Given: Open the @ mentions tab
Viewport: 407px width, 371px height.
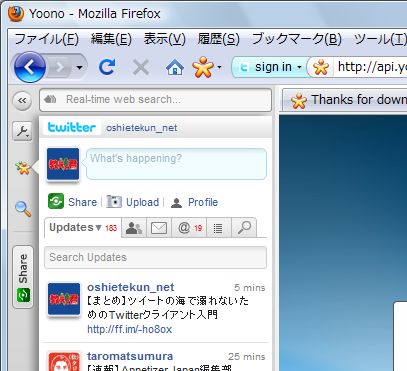Looking at the screenshot, I should [x=189, y=228].
